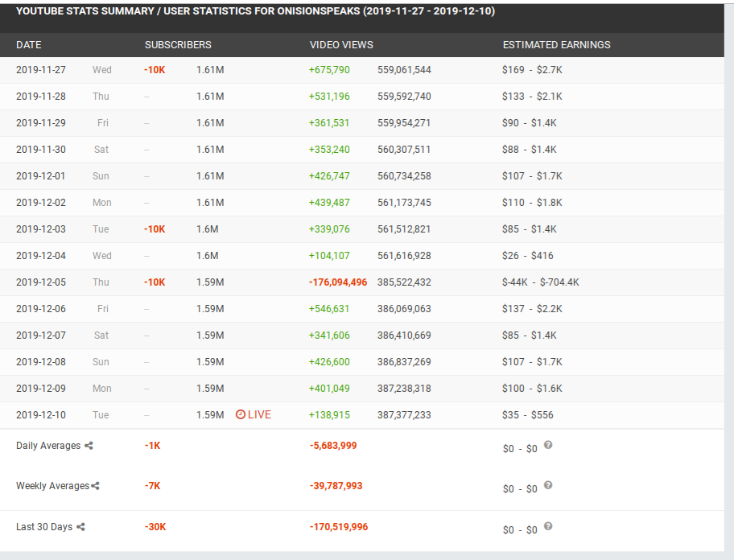Click the Last 30 Days label

coord(44,527)
